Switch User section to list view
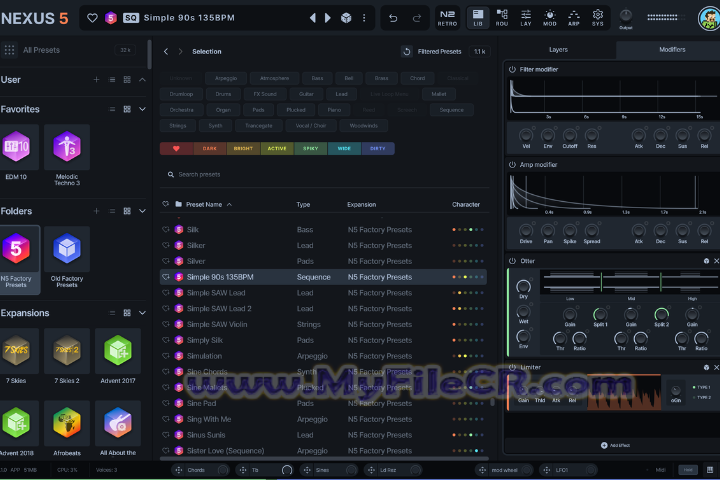Viewport: 720px width, 480px height. point(112,79)
